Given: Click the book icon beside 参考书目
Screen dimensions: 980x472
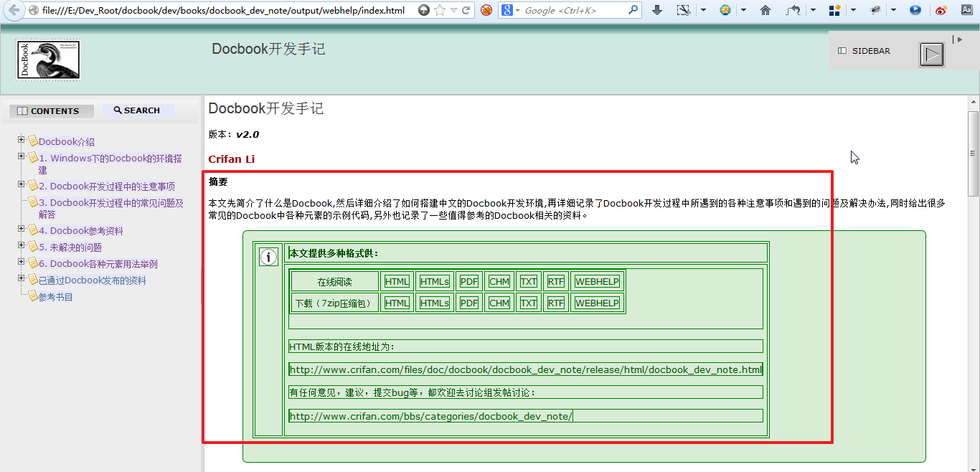Looking at the screenshot, I should click(x=33, y=296).
